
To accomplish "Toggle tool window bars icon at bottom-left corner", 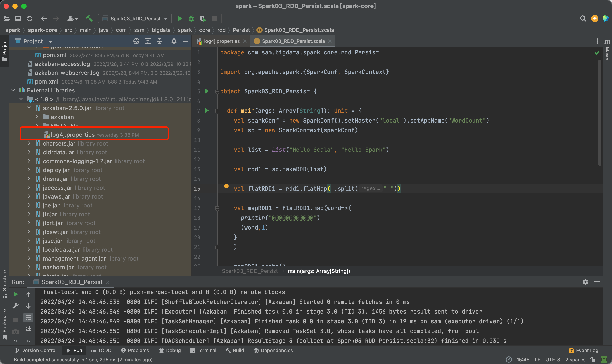I will click(x=5, y=360).
